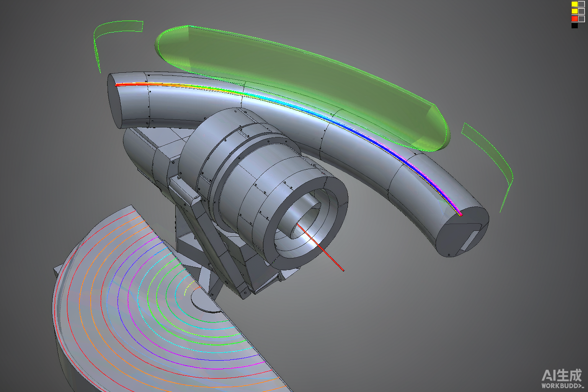This screenshot has width=588, height=392.
Task: Select the topmost yellow color swatch
Action: (575, 4)
